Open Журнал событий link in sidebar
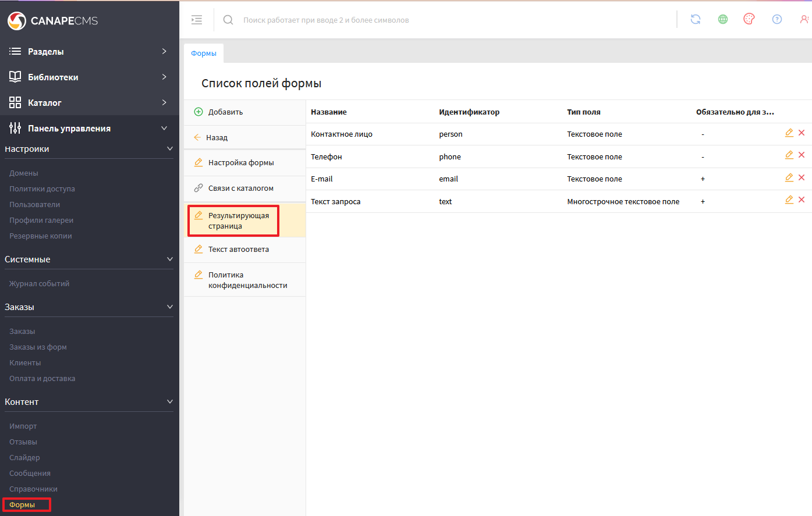 click(39, 284)
